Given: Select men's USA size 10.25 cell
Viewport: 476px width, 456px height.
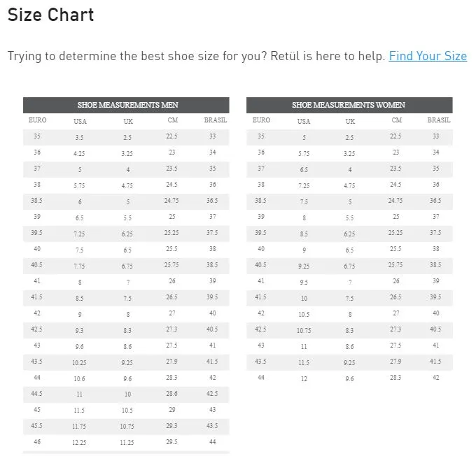Looking at the screenshot, I should [79, 362].
